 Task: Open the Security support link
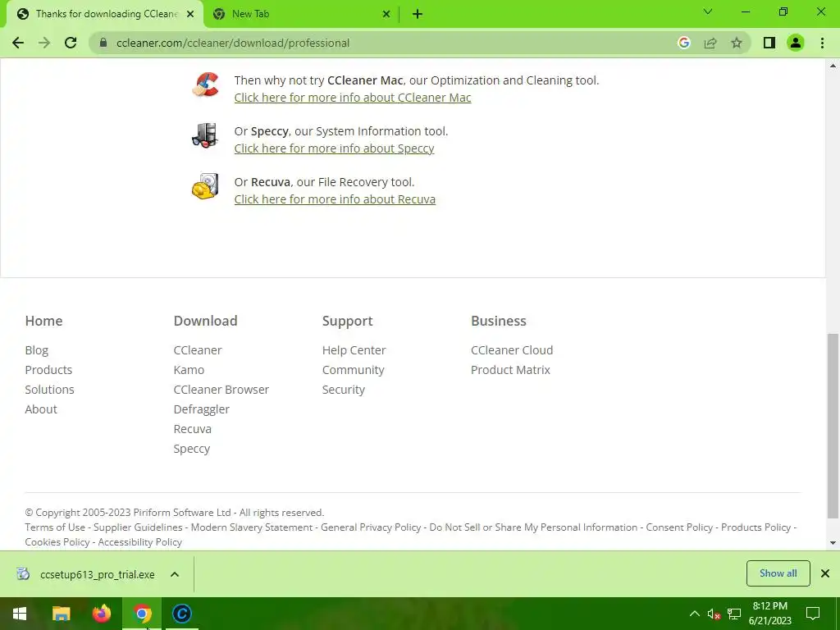coord(344,390)
